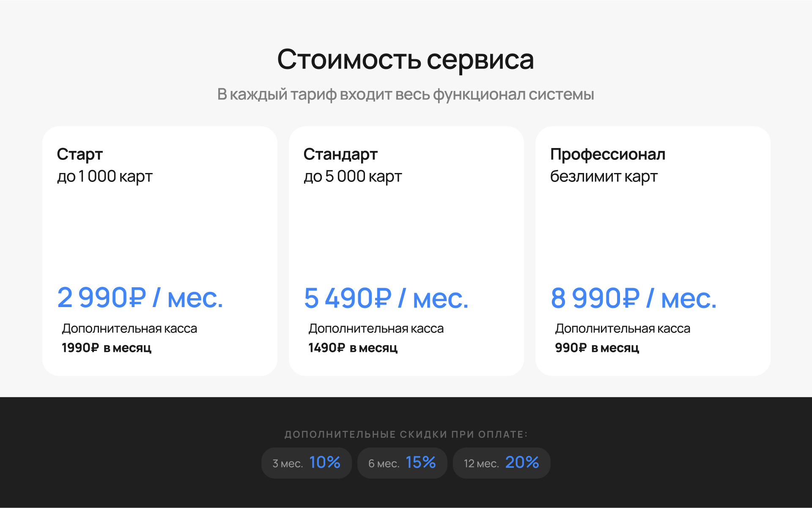Click the 12 мес. 20% discount pill

[502, 463]
